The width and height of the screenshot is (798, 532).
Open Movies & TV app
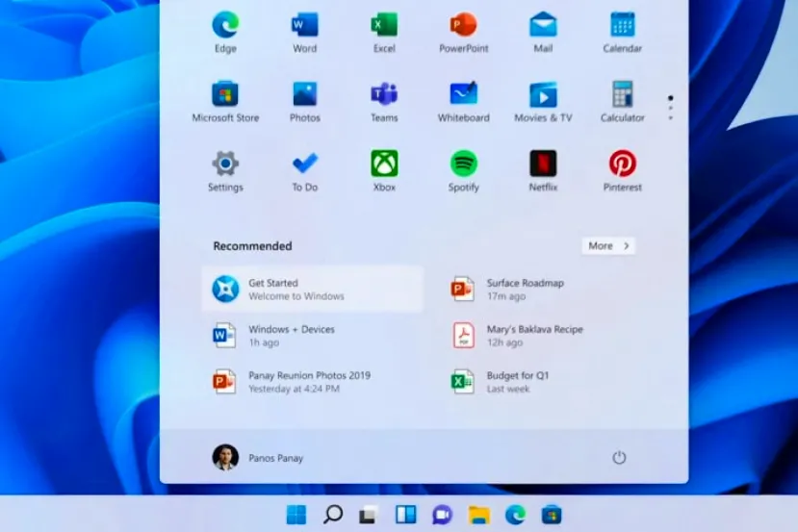point(543,102)
